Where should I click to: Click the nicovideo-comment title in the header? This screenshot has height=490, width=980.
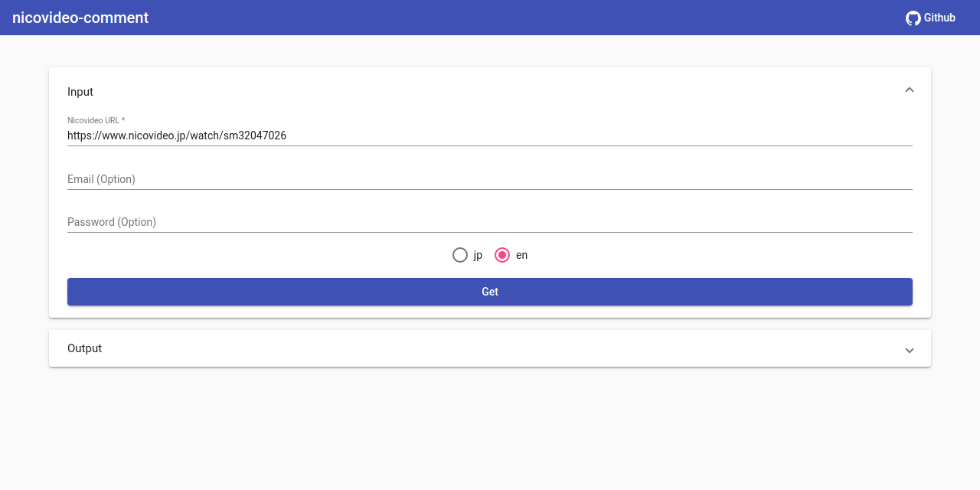coord(80,17)
